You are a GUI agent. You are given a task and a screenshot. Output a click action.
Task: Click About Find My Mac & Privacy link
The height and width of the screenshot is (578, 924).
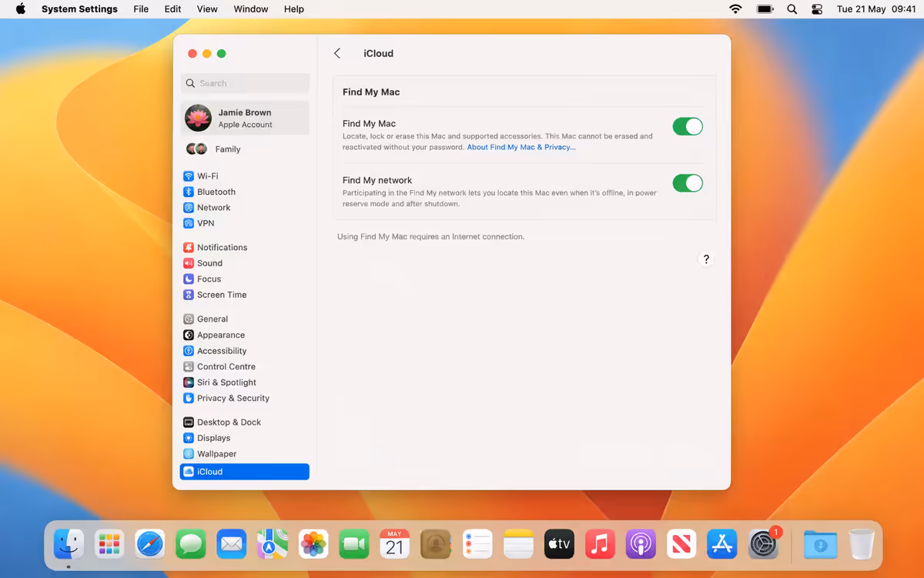[x=521, y=147]
